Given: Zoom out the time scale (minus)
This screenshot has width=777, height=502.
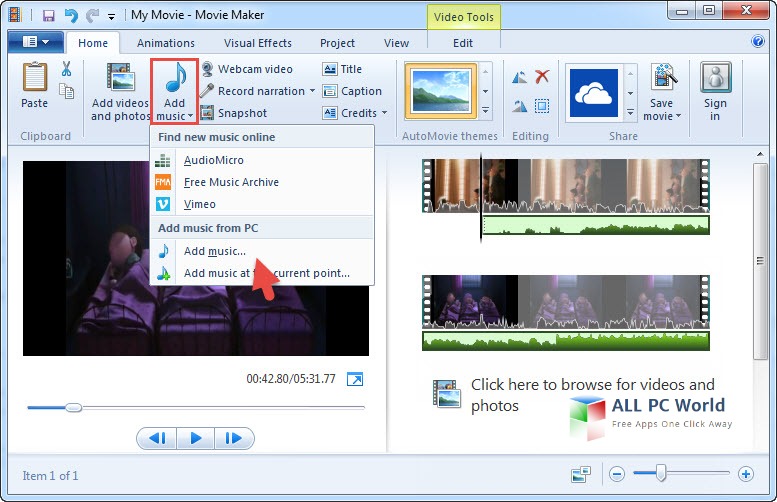Looking at the screenshot, I should 616,474.
